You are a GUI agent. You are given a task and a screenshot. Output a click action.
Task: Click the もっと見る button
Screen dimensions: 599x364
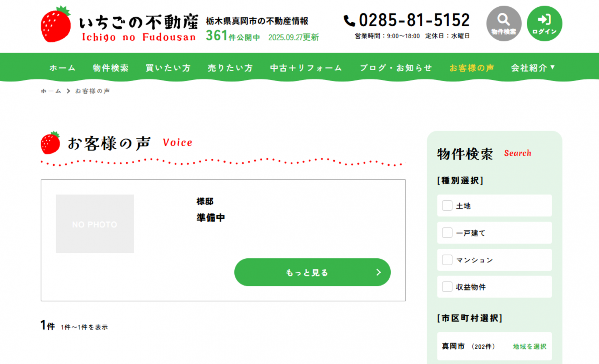tap(307, 273)
